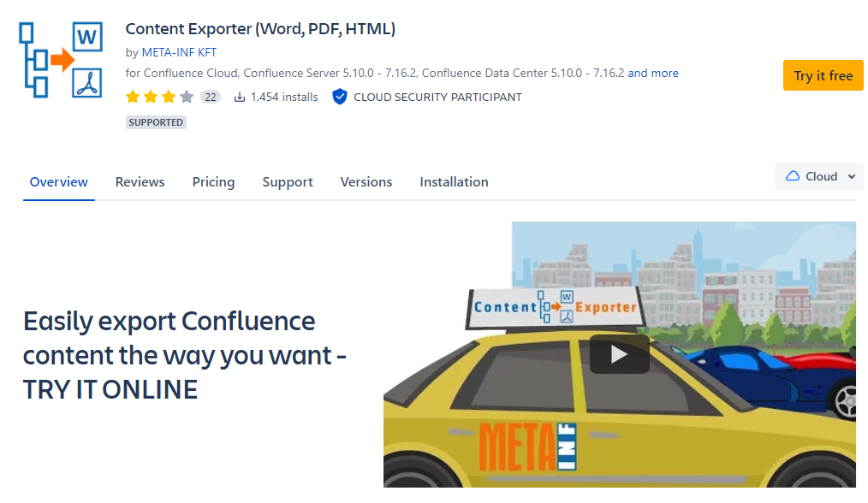View the Versions tab
The image size is (868, 503).
click(x=366, y=182)
